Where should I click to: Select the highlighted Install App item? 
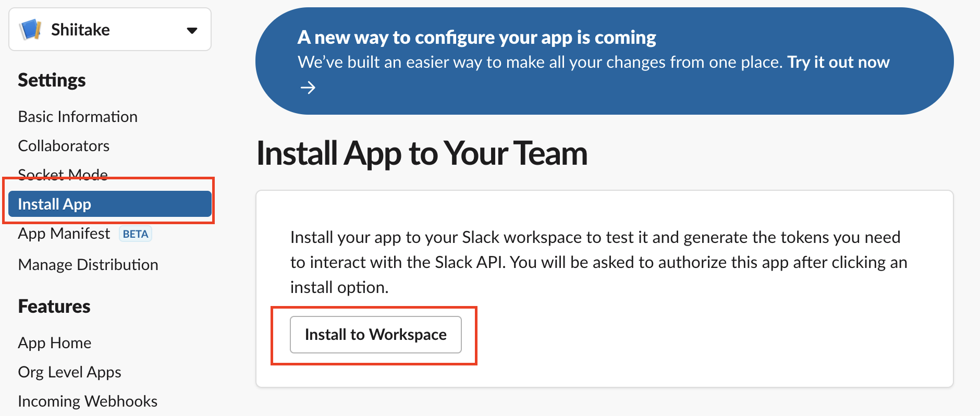110,204
